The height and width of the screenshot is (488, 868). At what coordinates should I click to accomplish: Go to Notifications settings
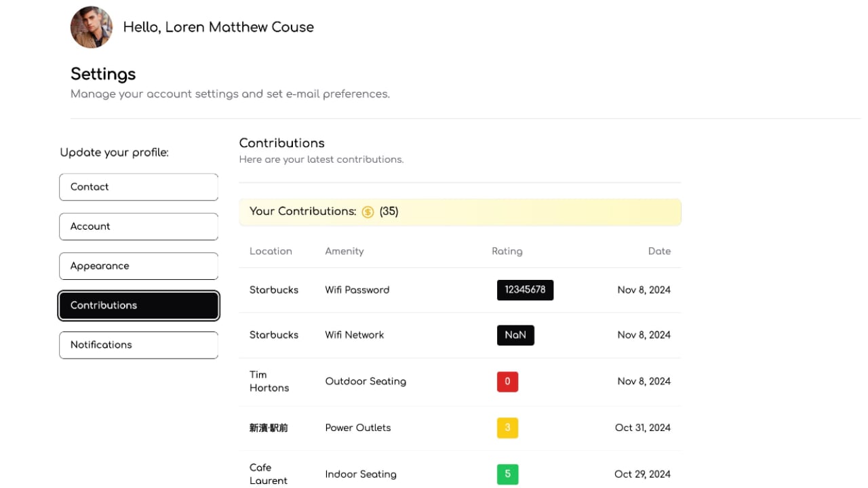click(138, 345)
